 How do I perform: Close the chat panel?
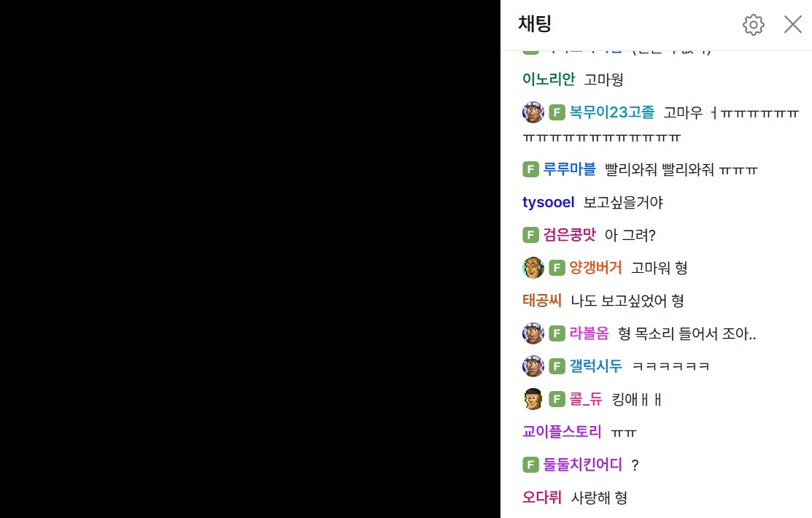(792, 24)
